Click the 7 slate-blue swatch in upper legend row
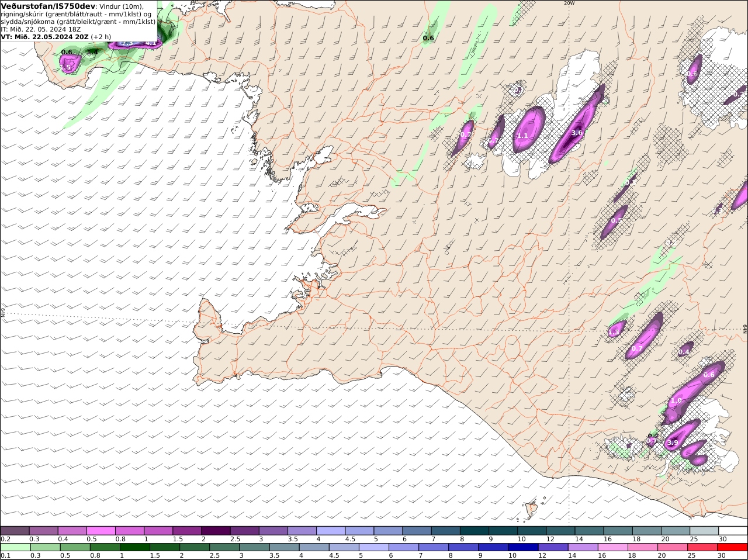This screenshot has width=748, height=560. 445,531
